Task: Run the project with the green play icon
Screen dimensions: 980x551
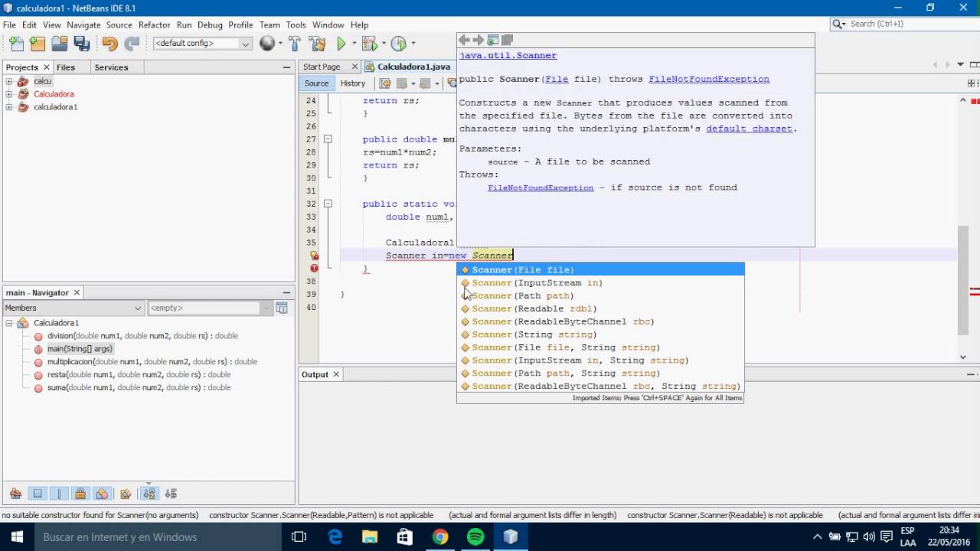Action: (x=341, y=44)
